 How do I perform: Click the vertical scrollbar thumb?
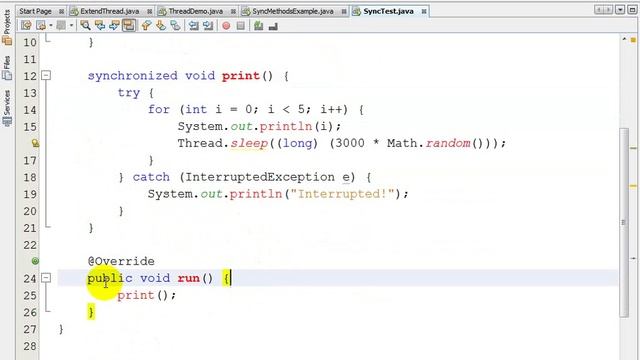tap(624, 222)
